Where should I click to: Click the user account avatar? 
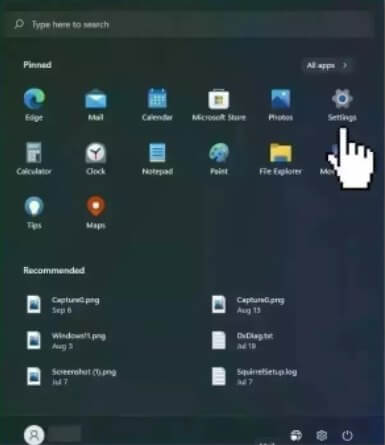[x=34, y=435]
